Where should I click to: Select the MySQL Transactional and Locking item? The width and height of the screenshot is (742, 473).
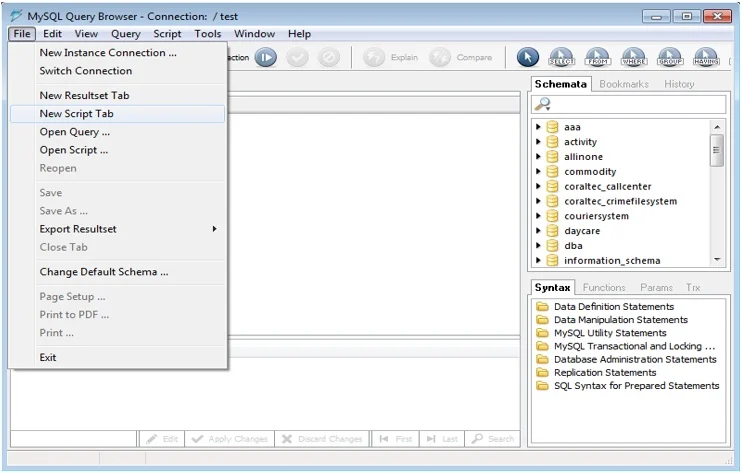click(634, 346)
